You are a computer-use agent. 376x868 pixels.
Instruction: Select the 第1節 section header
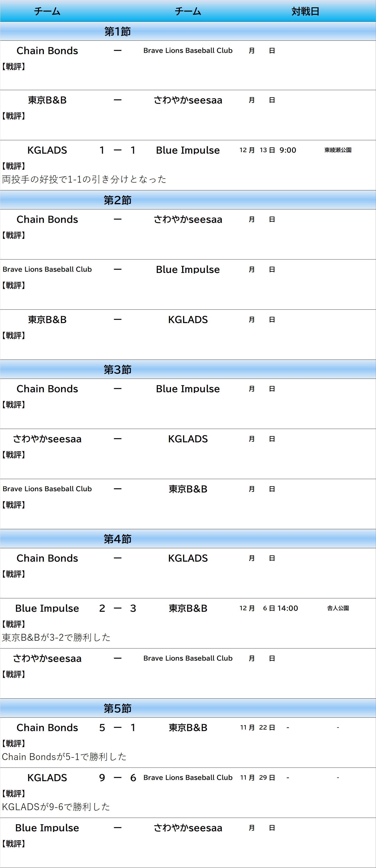(117, 31)
